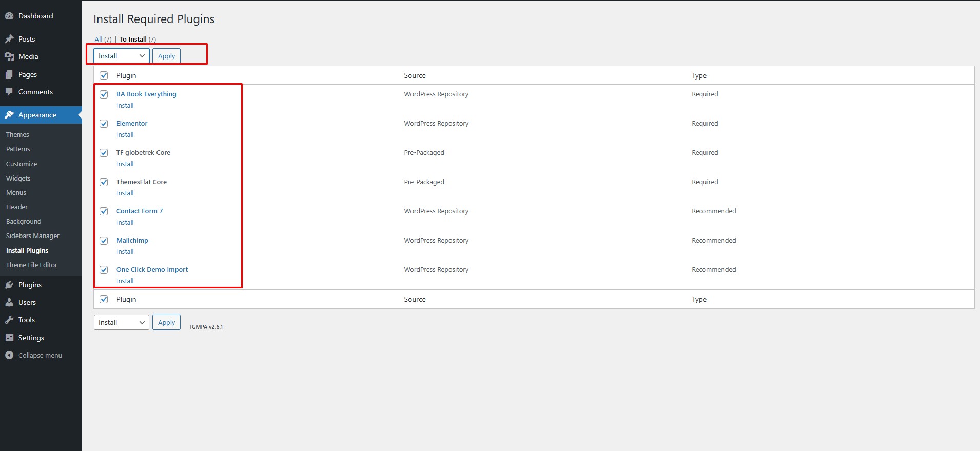Image resolution: width=980 pixels, height=451 pixels.
Task: Open the Contact Form 7 plugin link
Action: (x=140, y=211)
